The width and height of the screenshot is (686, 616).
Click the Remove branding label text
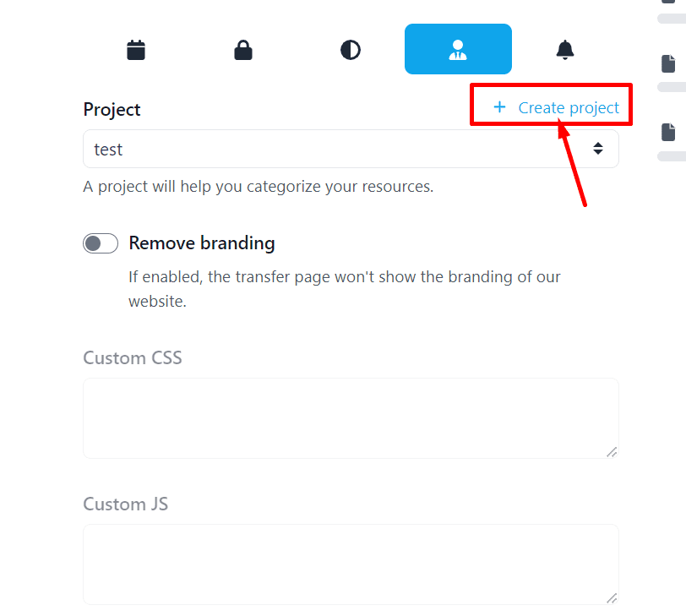point(202,243)
